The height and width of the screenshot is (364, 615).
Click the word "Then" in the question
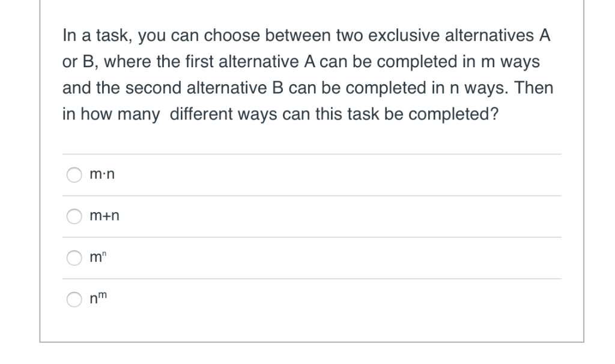click(x=533, y=88)
